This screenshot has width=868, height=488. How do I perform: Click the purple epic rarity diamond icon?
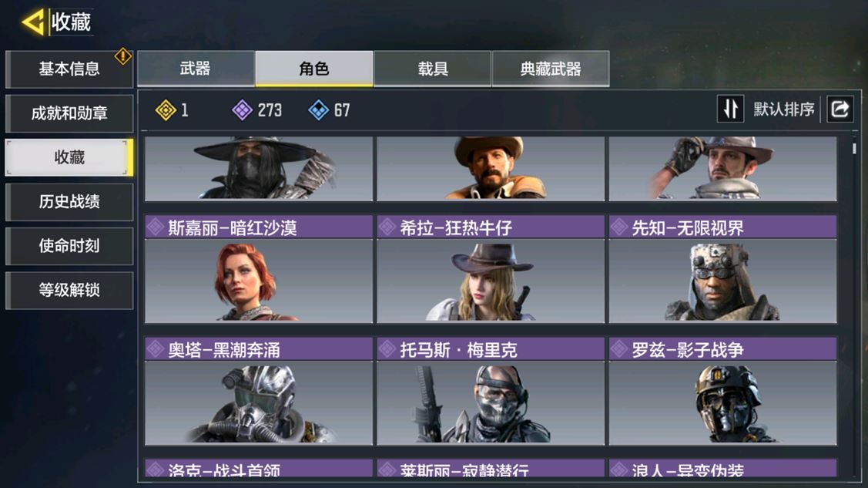point(242,110)
